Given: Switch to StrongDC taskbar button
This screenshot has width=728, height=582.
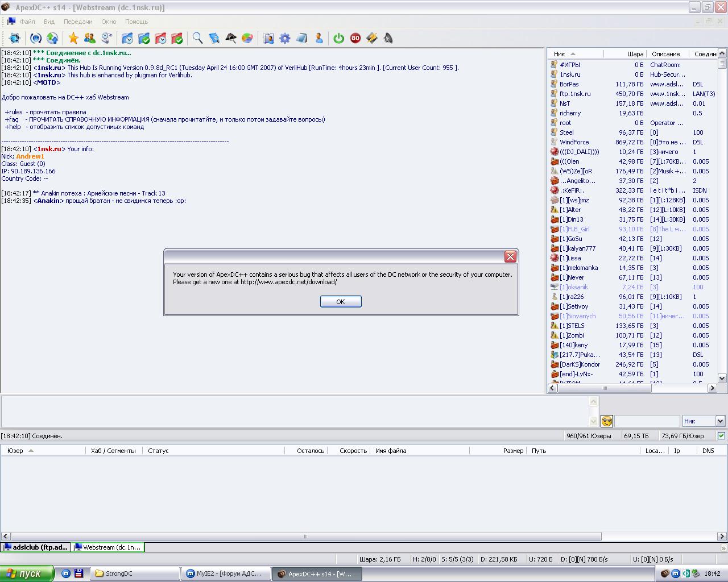Looking at the screenshot, I should pyautogui.click(x=134, y=573).
